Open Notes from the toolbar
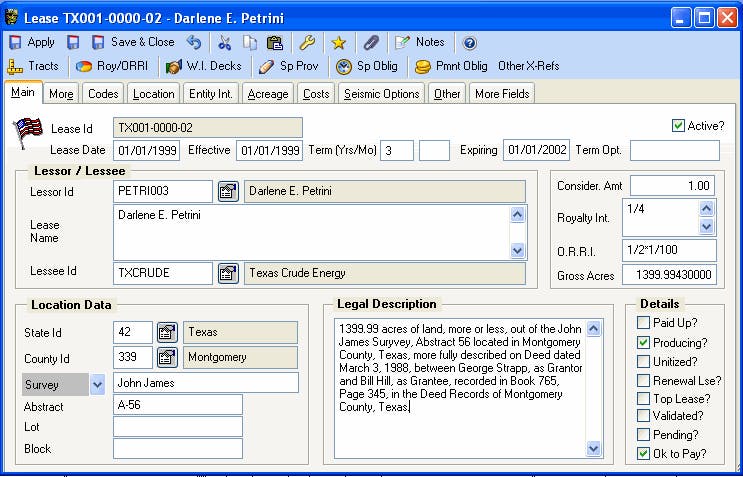The width and height of the screenshot is (743, 477). pos(419,42)
